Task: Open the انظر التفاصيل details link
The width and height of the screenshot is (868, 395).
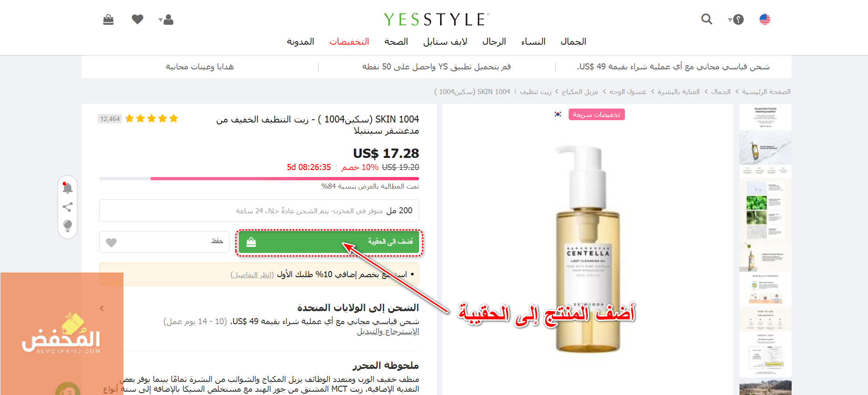Action: click(x=252, y=274)
